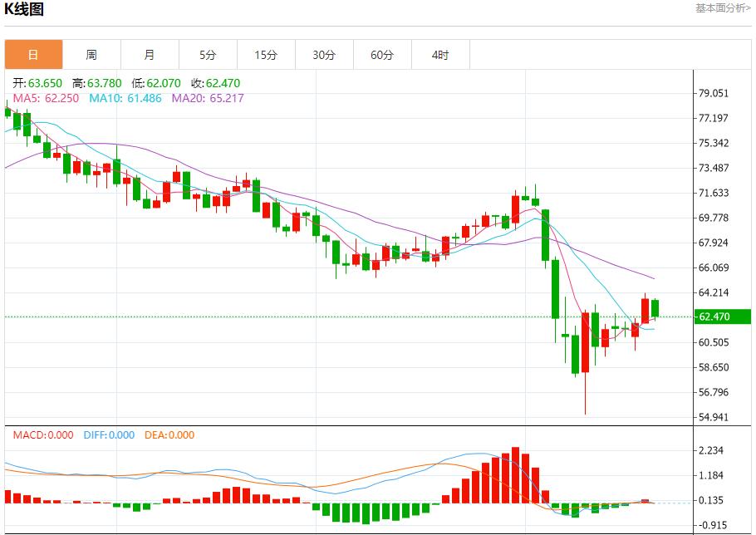Switch to the 月 (monthly) chart tab
This screenshot has width=756, height=535.
150,53
